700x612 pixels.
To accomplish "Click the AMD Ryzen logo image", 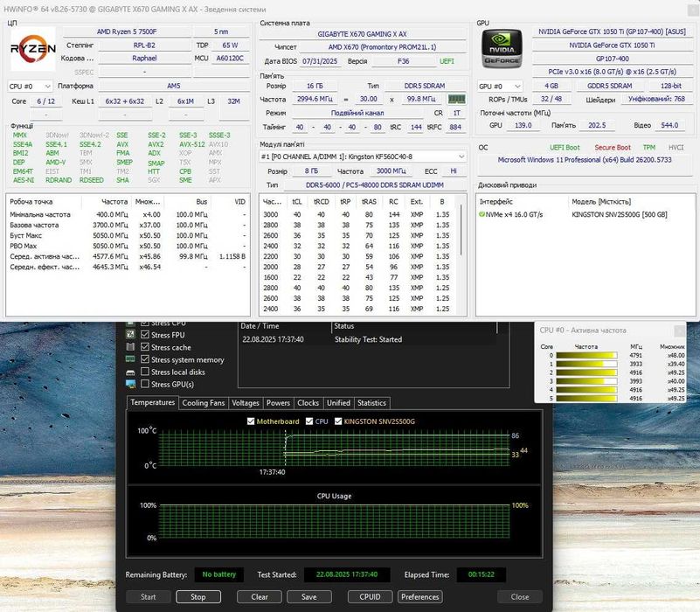I will coord(33,49).
